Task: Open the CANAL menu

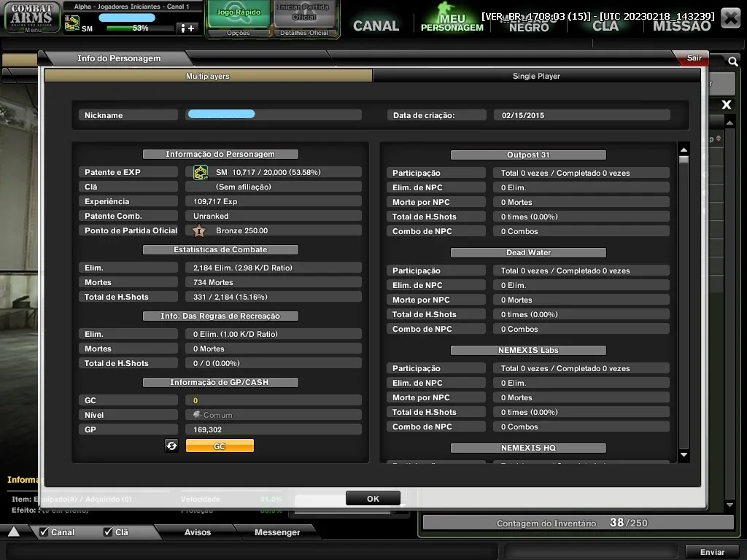Action: pyautogui.click(x=376, y=26)
